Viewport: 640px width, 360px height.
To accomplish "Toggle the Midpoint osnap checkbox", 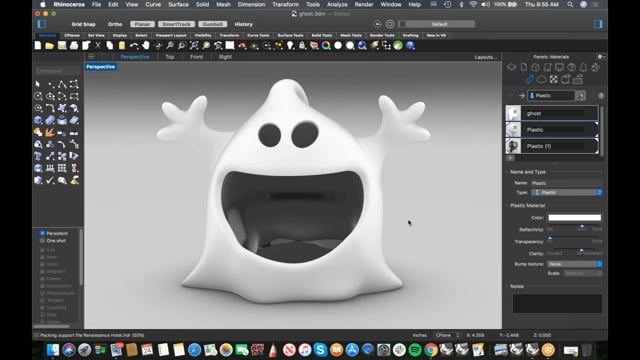I will pyautogui.click(x=42, y=271).
